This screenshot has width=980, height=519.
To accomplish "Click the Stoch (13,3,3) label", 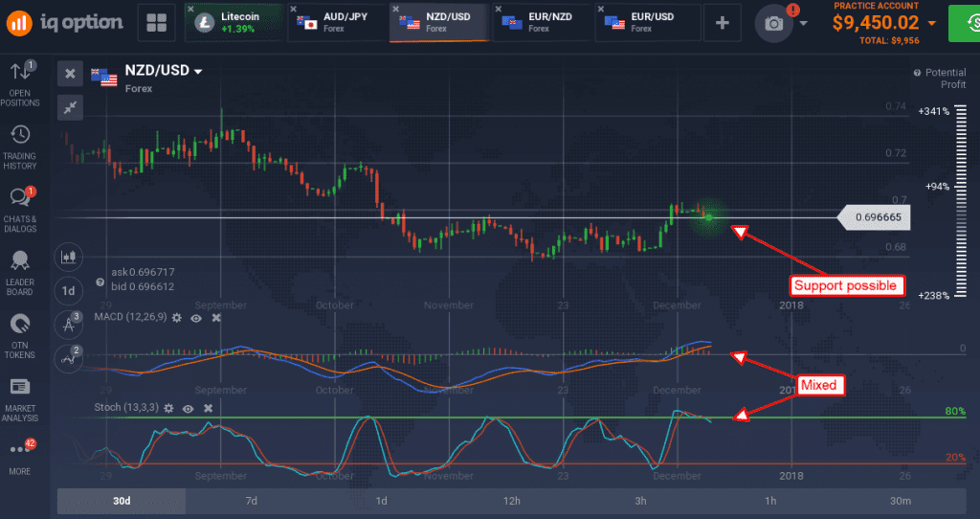I will tap(125, 407).
